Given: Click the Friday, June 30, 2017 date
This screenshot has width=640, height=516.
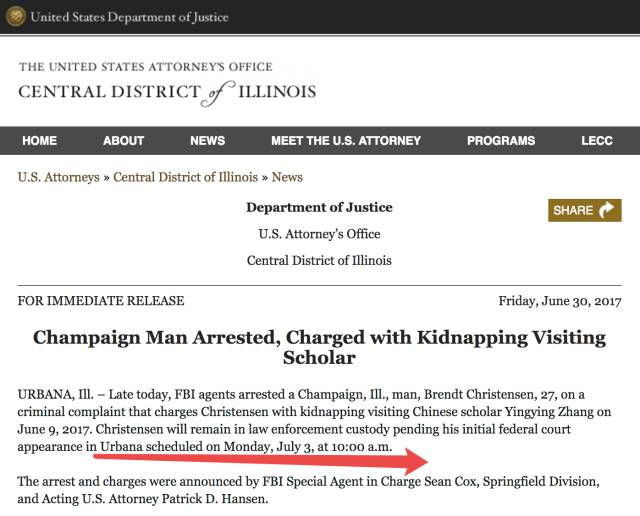Looking at the screenshot, I should (x=560, y=301).
